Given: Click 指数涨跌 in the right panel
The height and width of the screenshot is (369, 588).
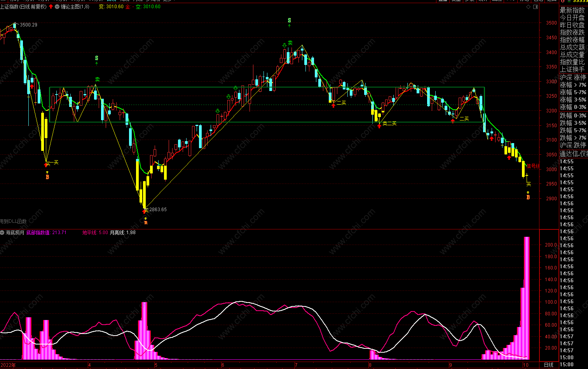Looking at the screenshot, I should pyautogui.click(x=572, y=32).
